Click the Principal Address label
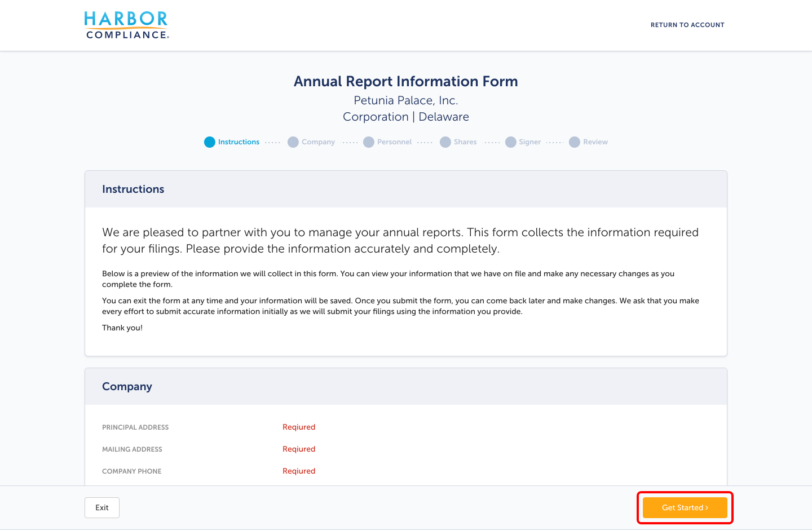 [x=135, y=427]
